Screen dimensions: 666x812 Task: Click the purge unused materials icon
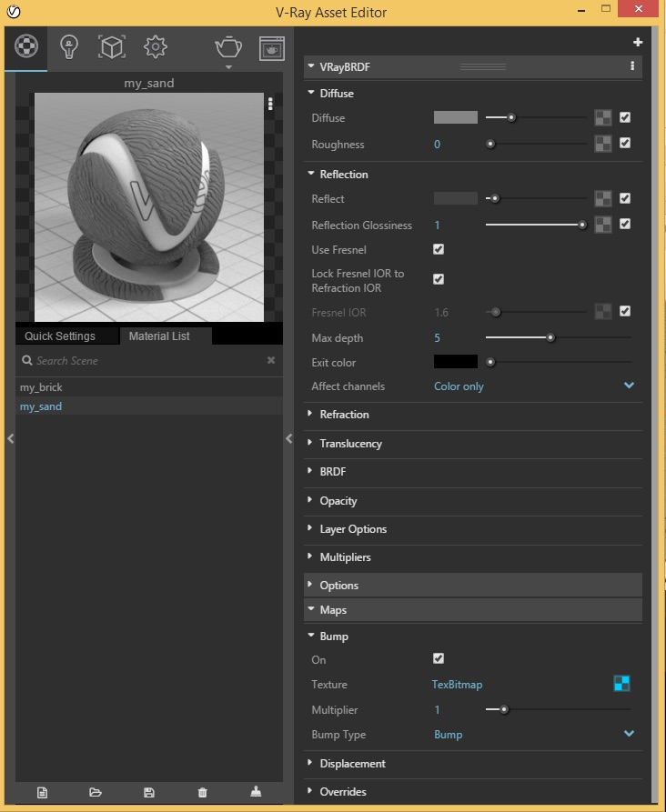(256, 792)
